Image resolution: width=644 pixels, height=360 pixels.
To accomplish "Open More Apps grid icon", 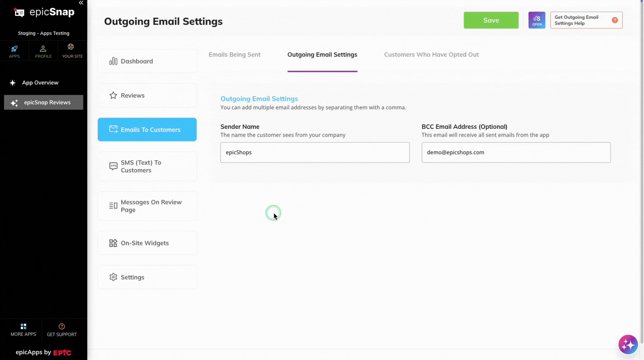I will pos(23,326).
